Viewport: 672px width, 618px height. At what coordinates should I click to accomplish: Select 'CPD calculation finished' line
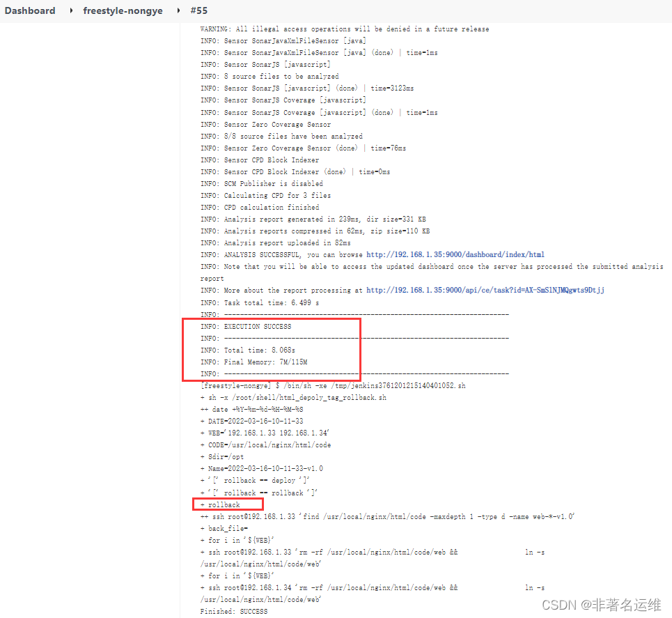click(260, 207)
